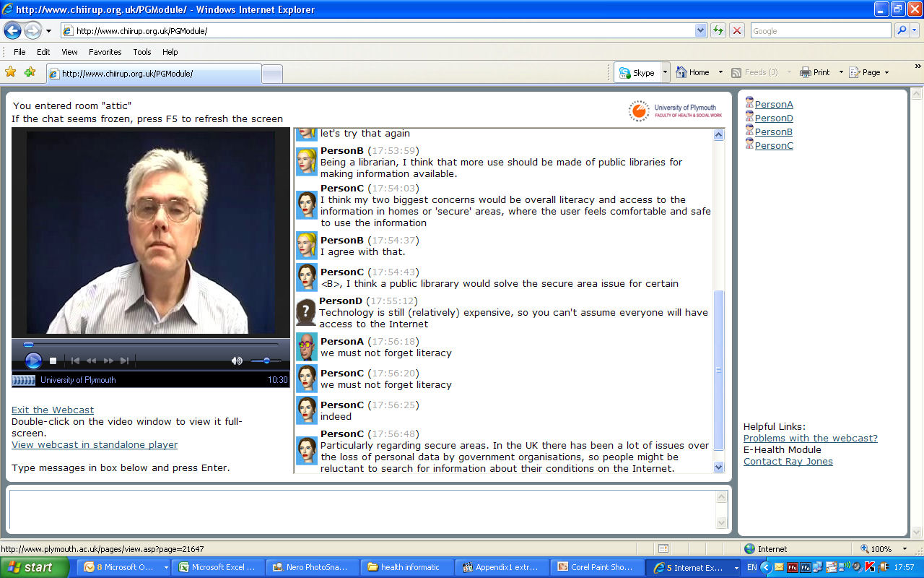Viewport: 924px width, 578px height.
Task: Stop the webcast video playback
Action: click(53, 361)
